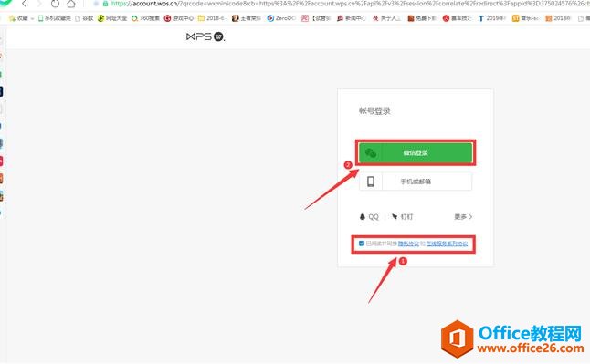Image resolution: width=590 pixels, height=364 pixels.
Task: Open the ZeroDC bookmark
Action: click(281, 18)
